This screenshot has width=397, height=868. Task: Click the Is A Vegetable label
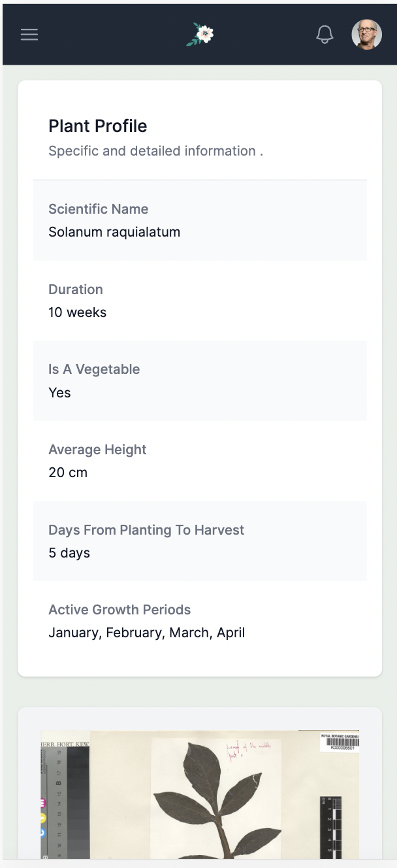(x=94, y=369)
